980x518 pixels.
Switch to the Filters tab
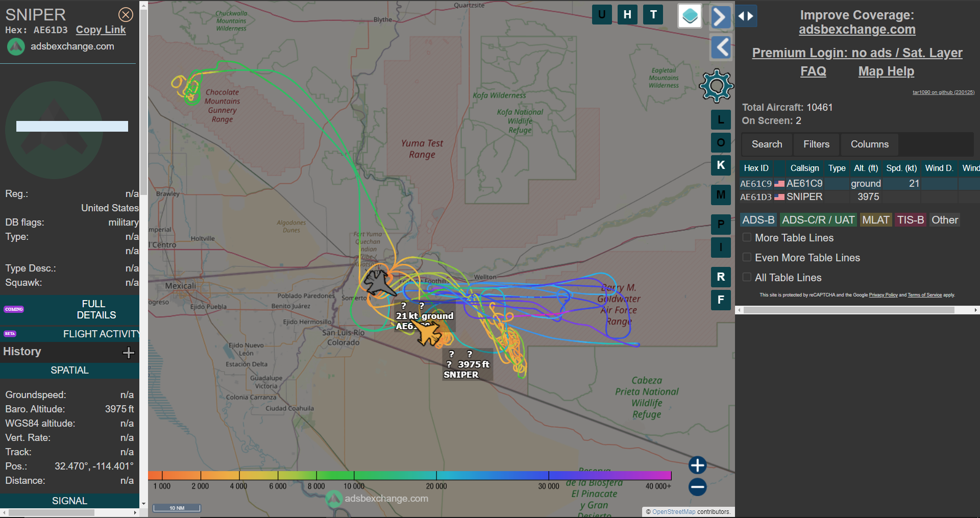pyautogui.click(x=816, y=144)
